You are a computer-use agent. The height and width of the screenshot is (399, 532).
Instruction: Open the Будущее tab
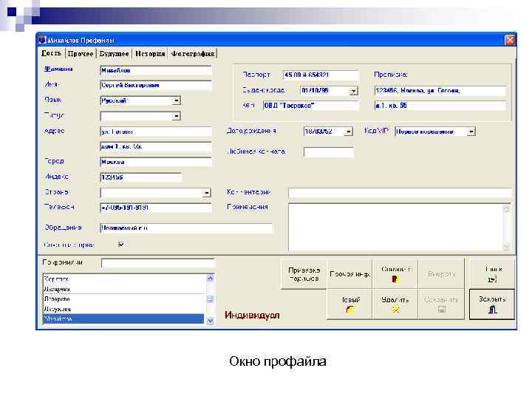click(114, 54)
